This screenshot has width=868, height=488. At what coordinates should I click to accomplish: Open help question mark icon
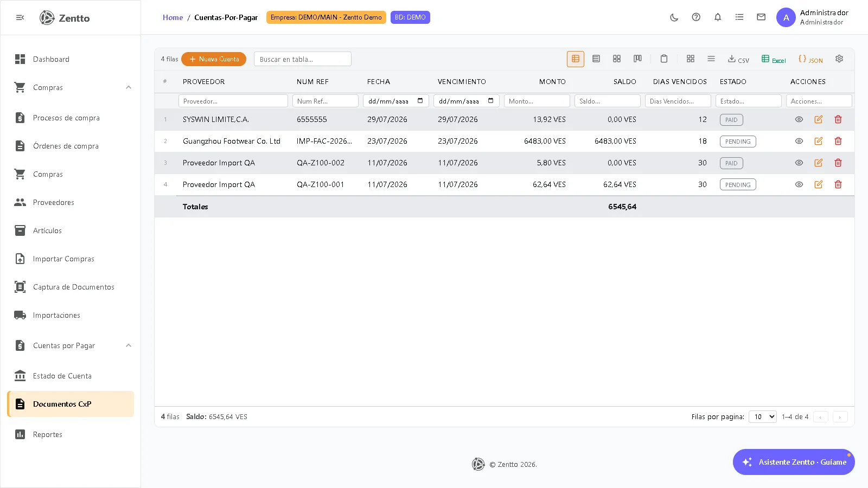coord(696,17)
